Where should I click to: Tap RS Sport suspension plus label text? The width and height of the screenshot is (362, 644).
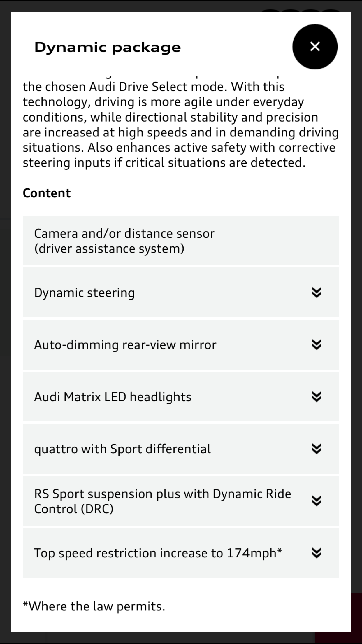[162, 501]
